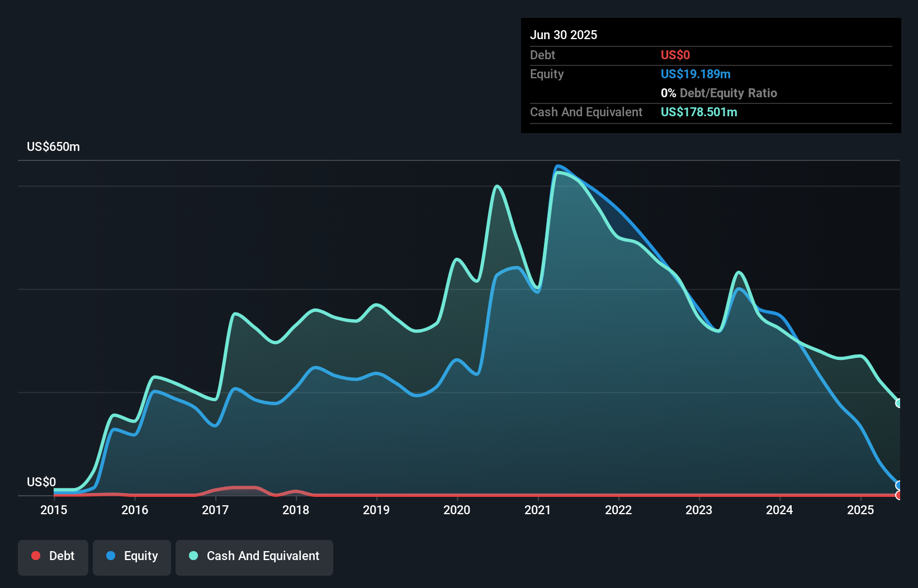The height and width of the screenshot is (588, 918).
Task: Click the red dot icon in the Debt legend
Action: coord(35,556)
